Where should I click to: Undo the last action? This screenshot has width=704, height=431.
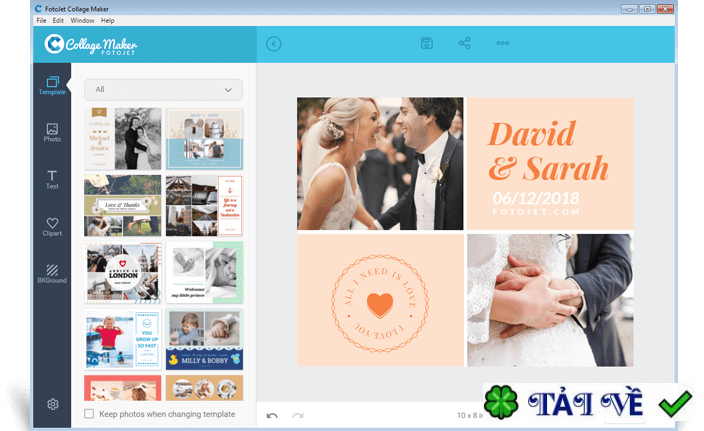point(272,415)
